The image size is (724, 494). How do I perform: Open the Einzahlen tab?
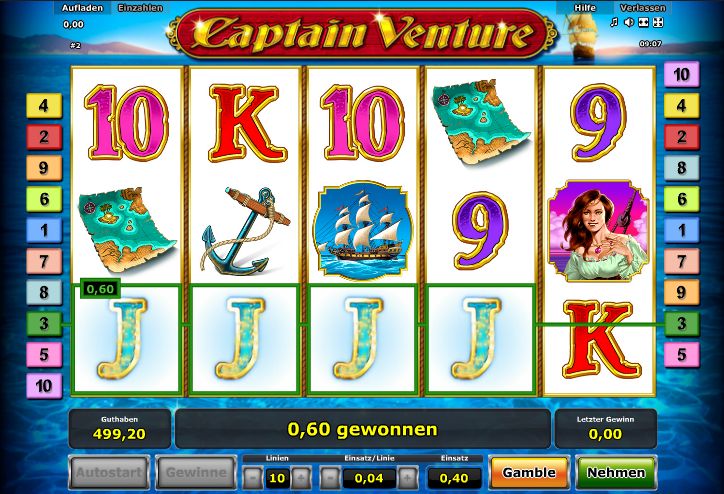pyautogui.click(x=140, y=8)
